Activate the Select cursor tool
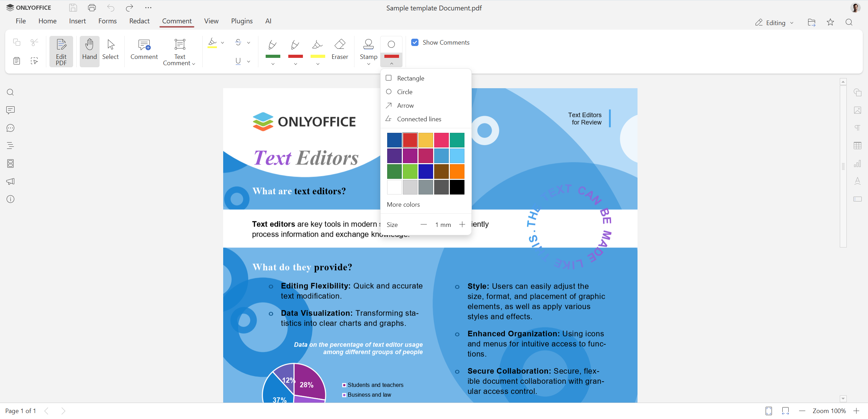This screenshot has height=419, width=868. coord(110,49)
